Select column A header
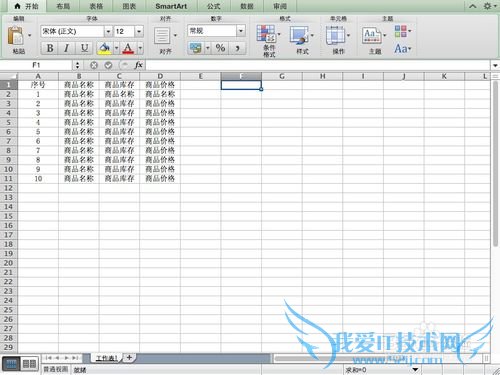500x375 pixels. tap(38, 76)
